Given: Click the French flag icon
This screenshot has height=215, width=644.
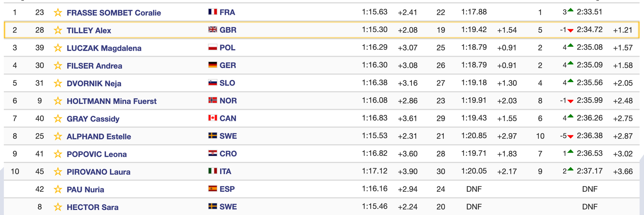Looking at the screenshot, I should 213,12.
